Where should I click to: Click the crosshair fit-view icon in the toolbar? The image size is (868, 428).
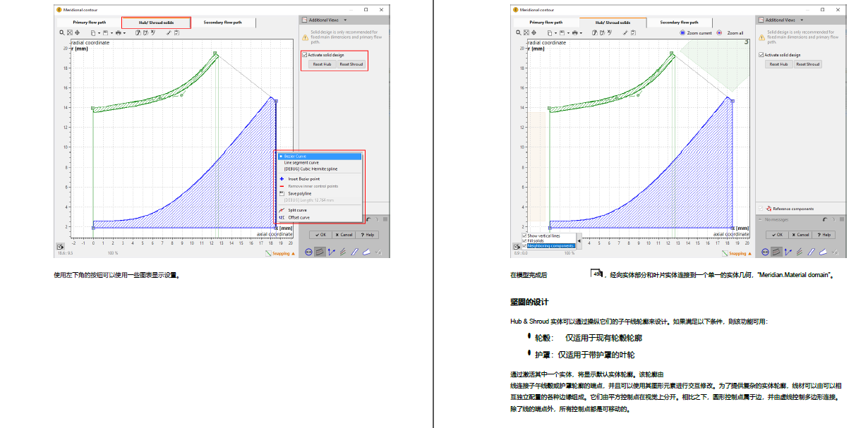[x=78, y=32]
